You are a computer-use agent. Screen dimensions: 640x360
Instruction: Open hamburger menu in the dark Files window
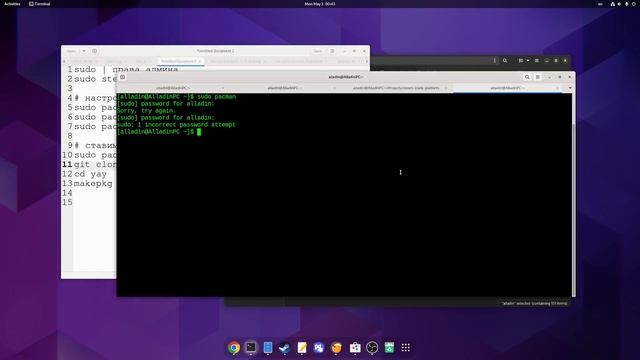[537, 60]
